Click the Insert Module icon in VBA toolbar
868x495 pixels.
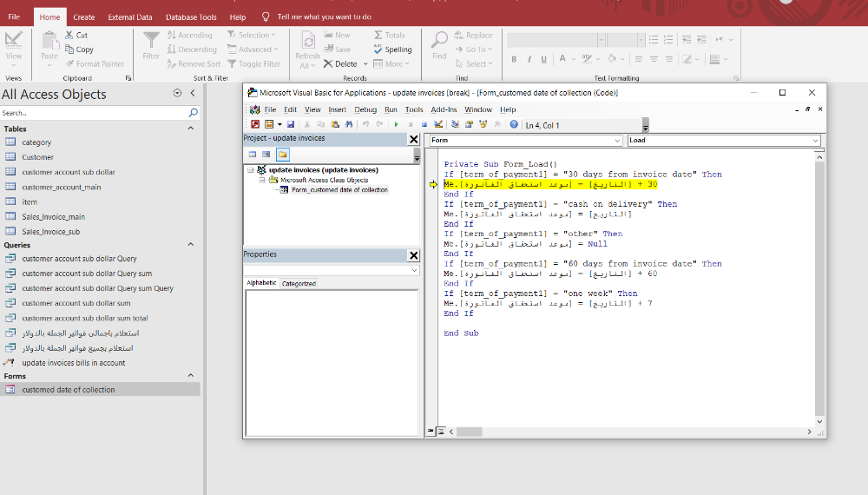[x=269, y=124]
